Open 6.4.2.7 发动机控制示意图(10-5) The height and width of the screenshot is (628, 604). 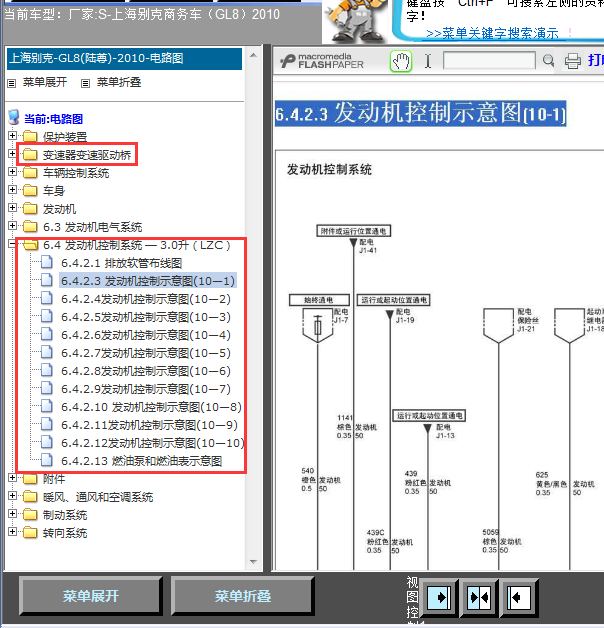tap(146, 353)
